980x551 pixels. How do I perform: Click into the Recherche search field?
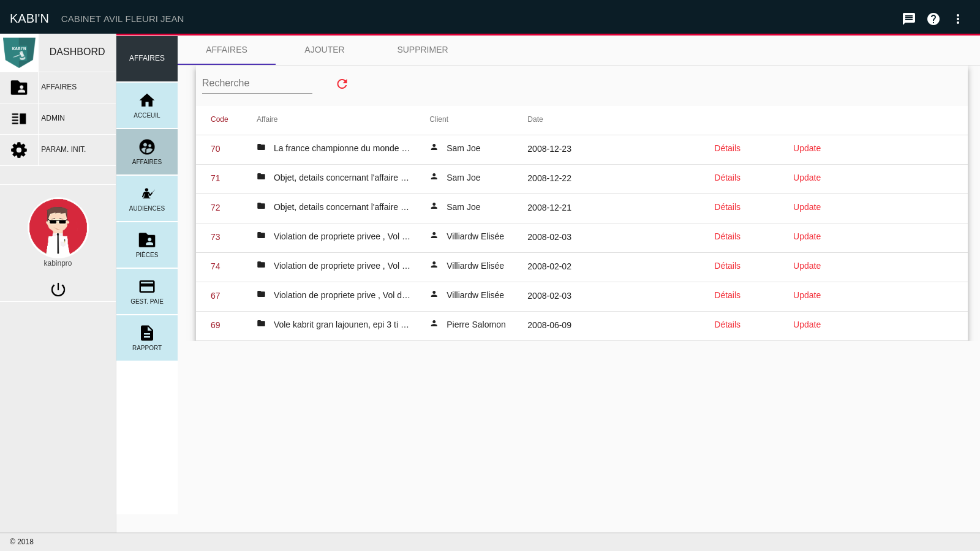257,83
